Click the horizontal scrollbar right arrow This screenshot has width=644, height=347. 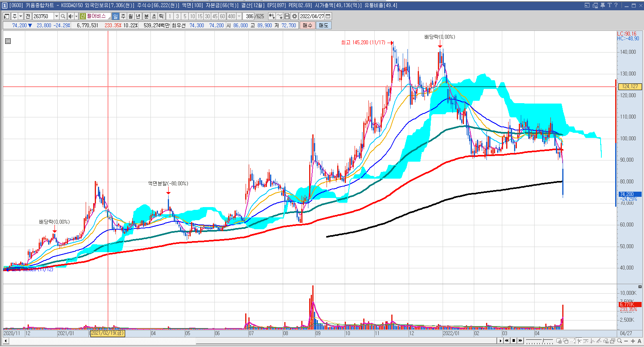[501, 341]
